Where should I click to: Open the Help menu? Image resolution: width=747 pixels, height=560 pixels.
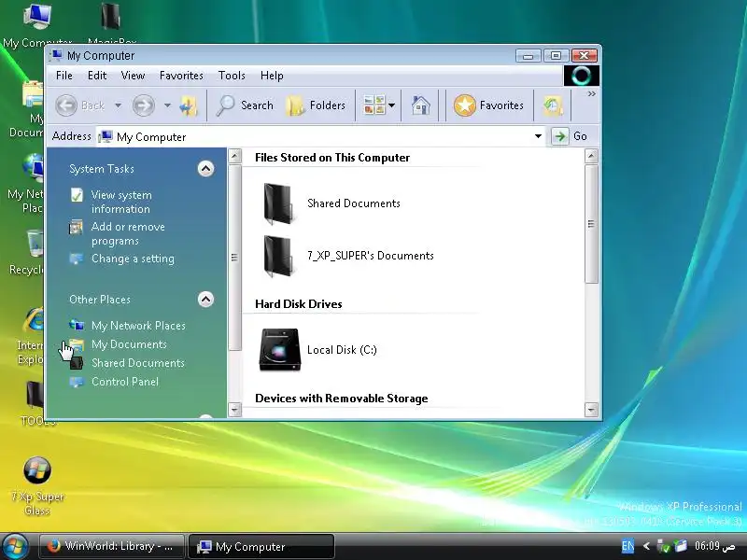point(272,76)
